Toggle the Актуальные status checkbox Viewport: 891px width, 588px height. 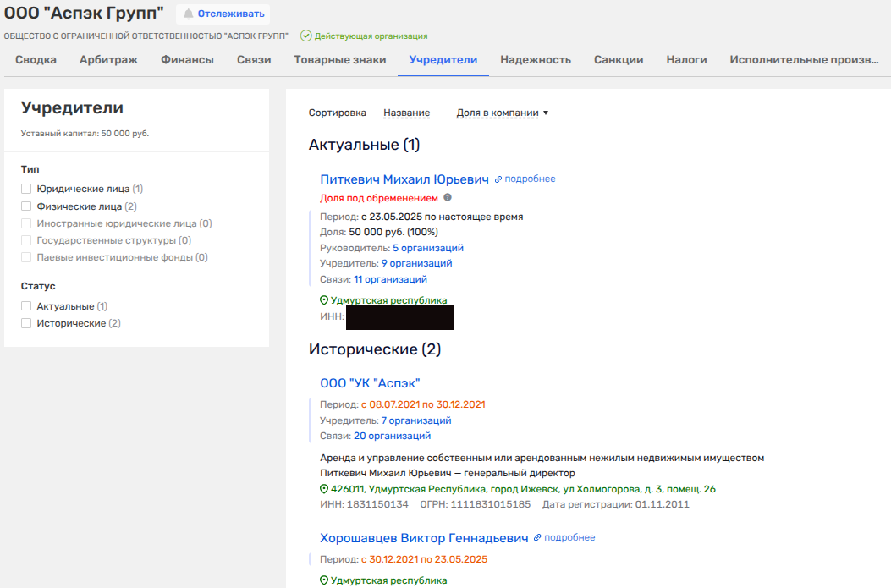point(26,306)
